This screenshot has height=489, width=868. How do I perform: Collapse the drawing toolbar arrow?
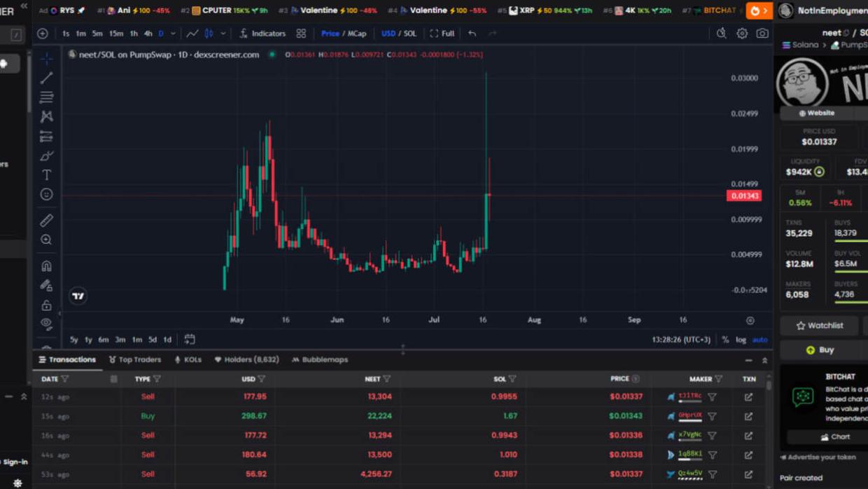[59, 313]
